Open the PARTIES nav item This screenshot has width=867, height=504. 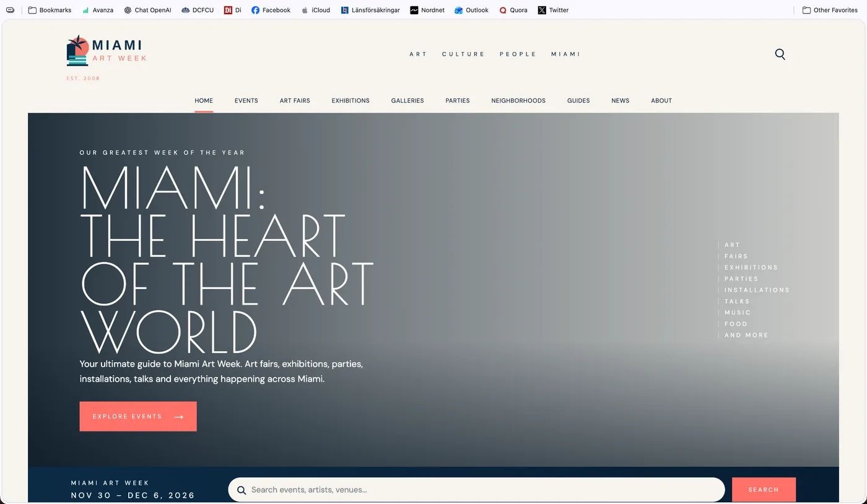click(x=458, y=100)
